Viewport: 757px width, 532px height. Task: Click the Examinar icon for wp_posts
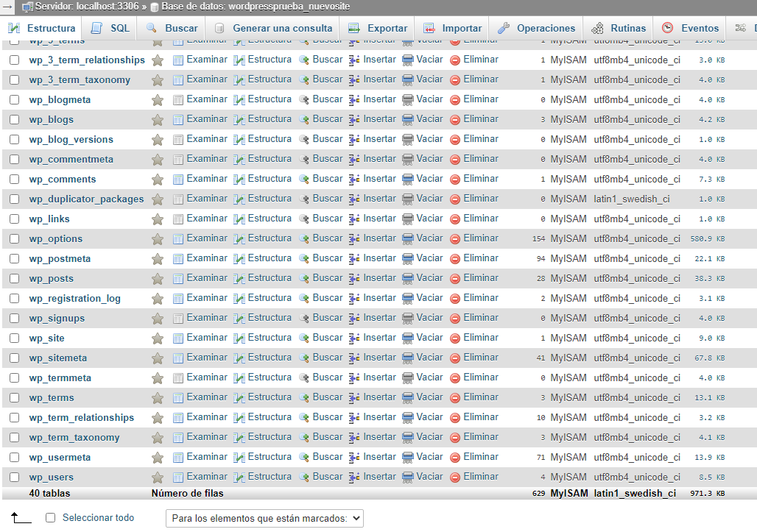click(178, 279)
